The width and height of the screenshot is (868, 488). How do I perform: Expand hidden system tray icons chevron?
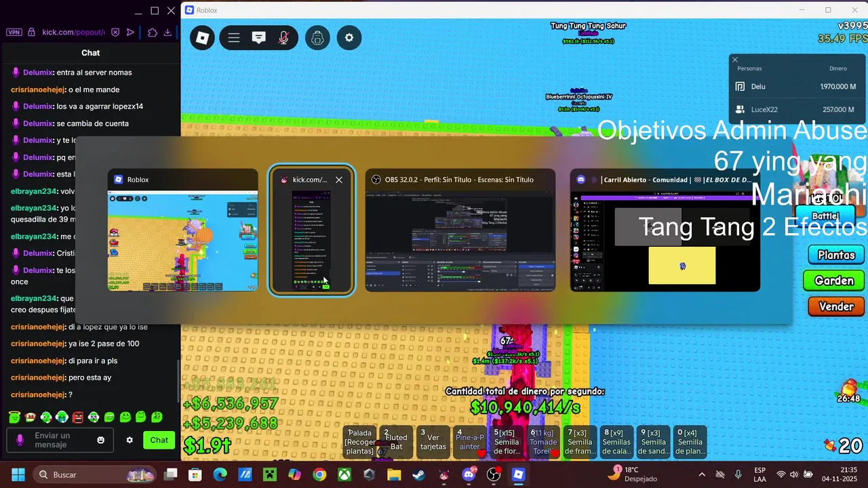[x=702, y=474]
